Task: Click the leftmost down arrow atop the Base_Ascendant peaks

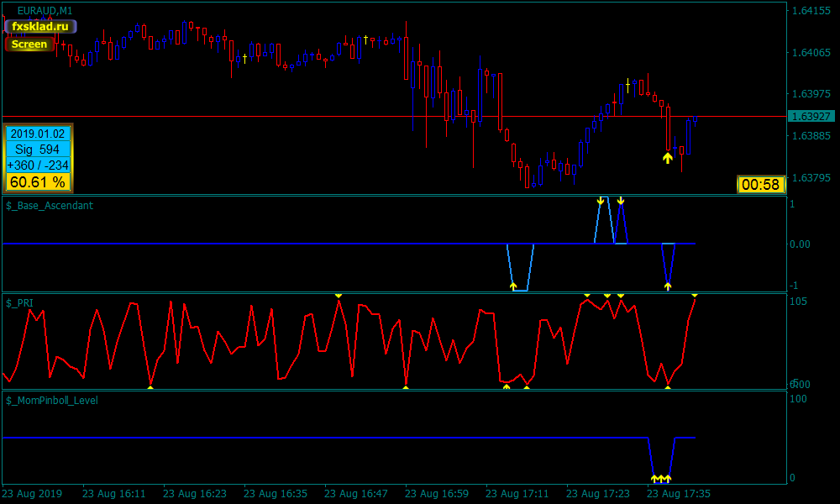Action: click(x=600, y=201)
